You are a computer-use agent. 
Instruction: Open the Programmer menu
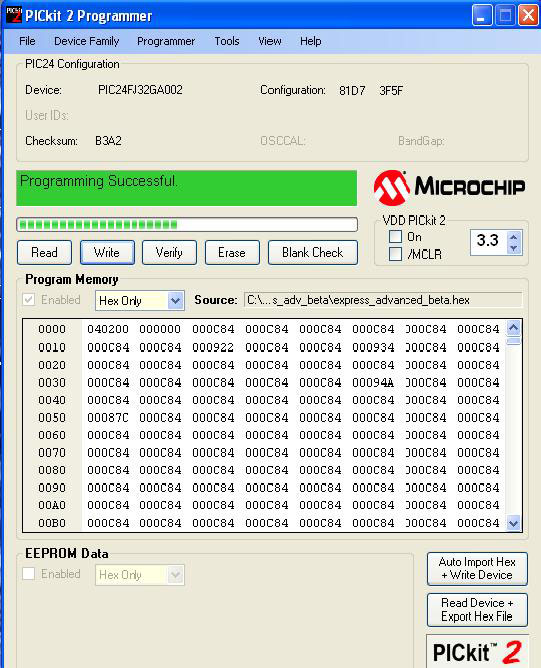(166, 41)
